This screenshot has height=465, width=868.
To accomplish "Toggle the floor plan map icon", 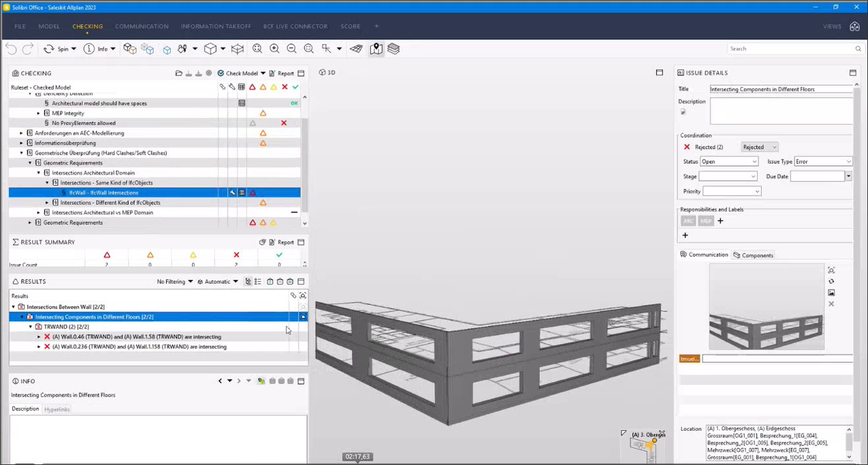I will point(376,49).
